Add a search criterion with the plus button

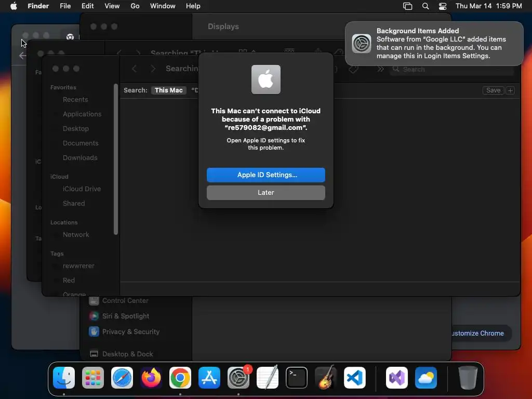pos(510,90)
